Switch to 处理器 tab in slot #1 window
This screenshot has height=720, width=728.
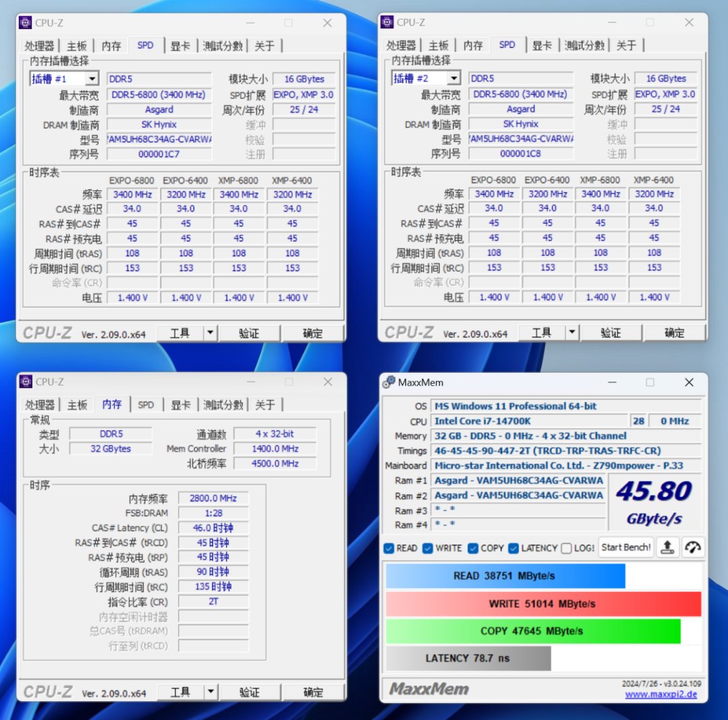click(40, 45)
